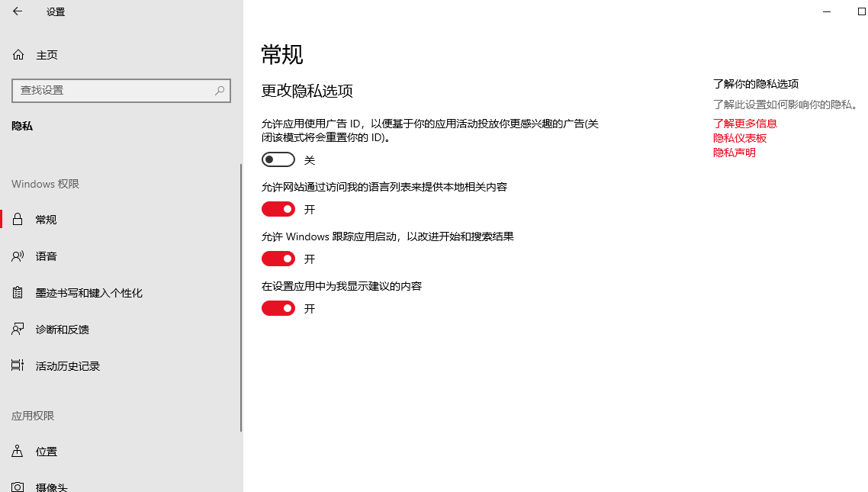Open 语音 speech settings via its icon

(x=17, y=256)
